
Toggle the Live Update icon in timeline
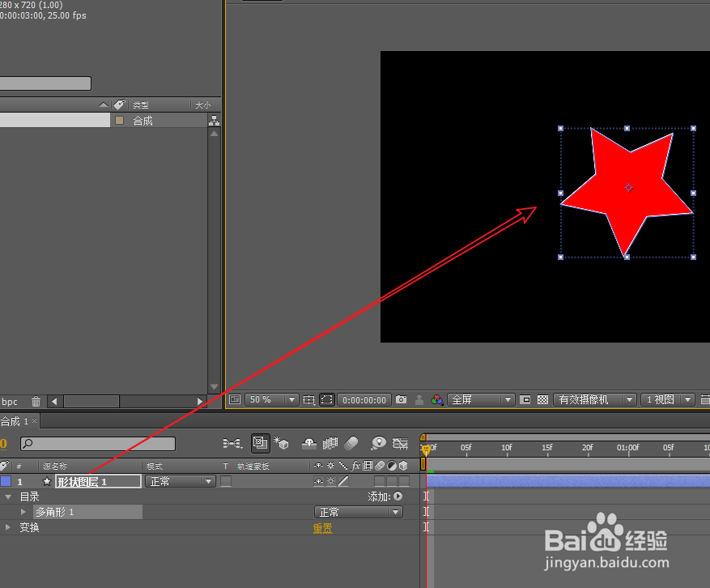(x=261, y=442)
